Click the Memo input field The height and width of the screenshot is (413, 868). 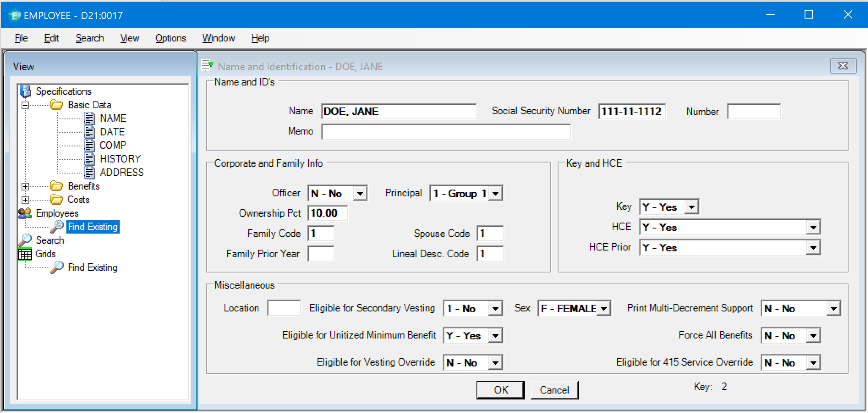[446, 132]
